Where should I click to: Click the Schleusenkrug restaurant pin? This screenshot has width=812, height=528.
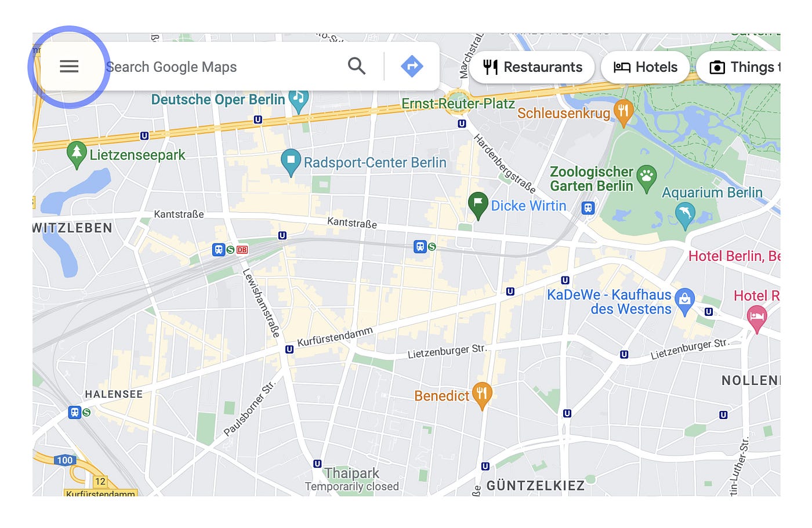tap(623, 113)
